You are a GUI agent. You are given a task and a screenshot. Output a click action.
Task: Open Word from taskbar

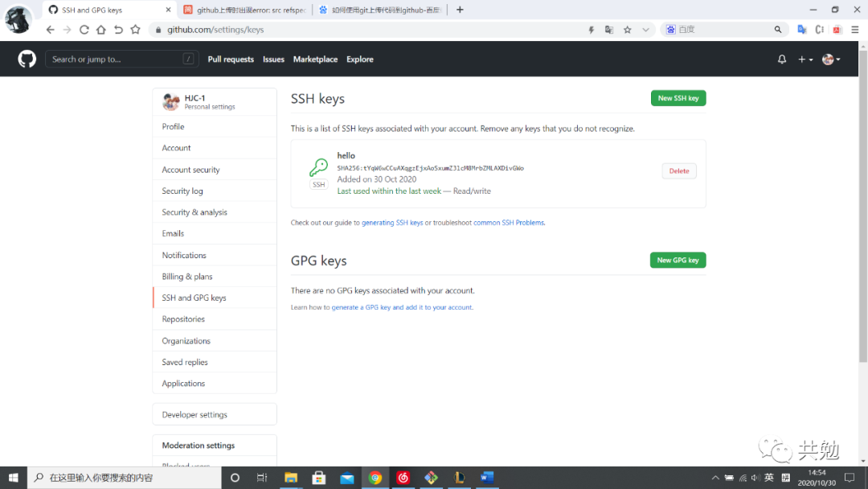pyautogui.click(x=487, y=478)
